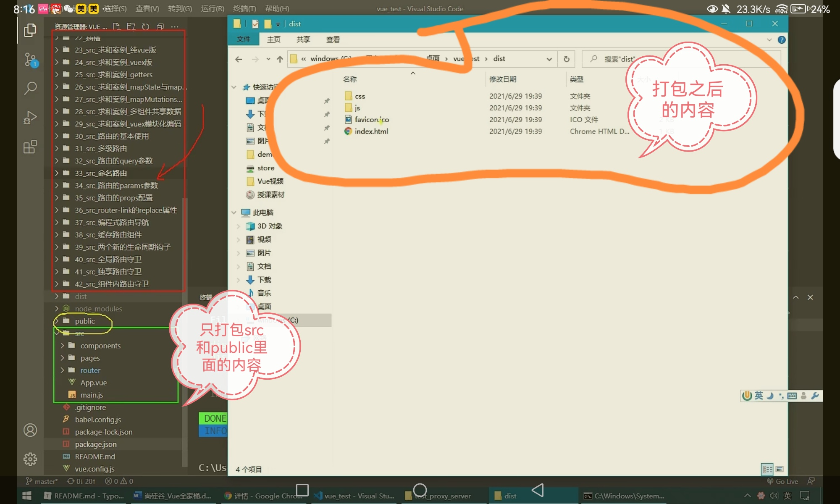The image size is (840, 504).
Task: Expand the 33_src_命名路由 folder
Action: [x=101, y=173]
